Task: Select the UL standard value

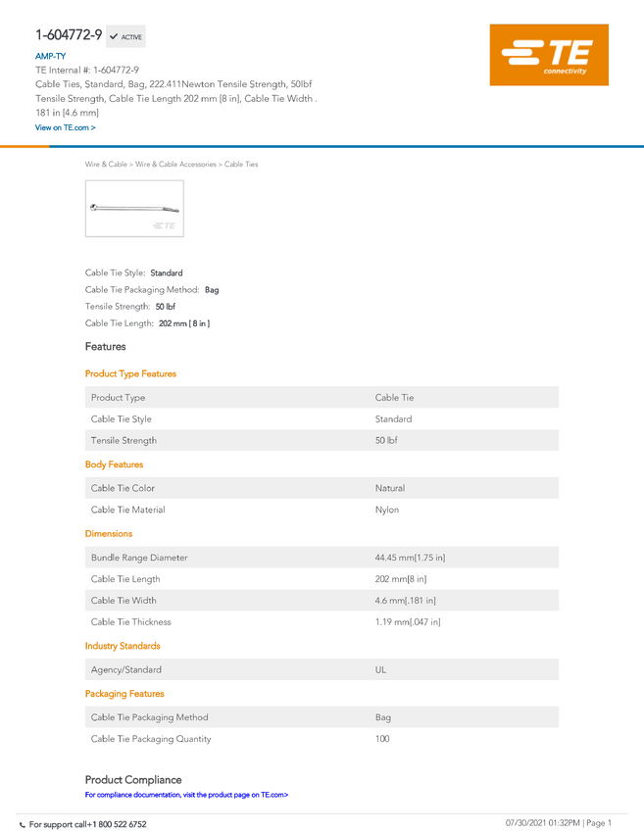Action: [x=380, y=670]
